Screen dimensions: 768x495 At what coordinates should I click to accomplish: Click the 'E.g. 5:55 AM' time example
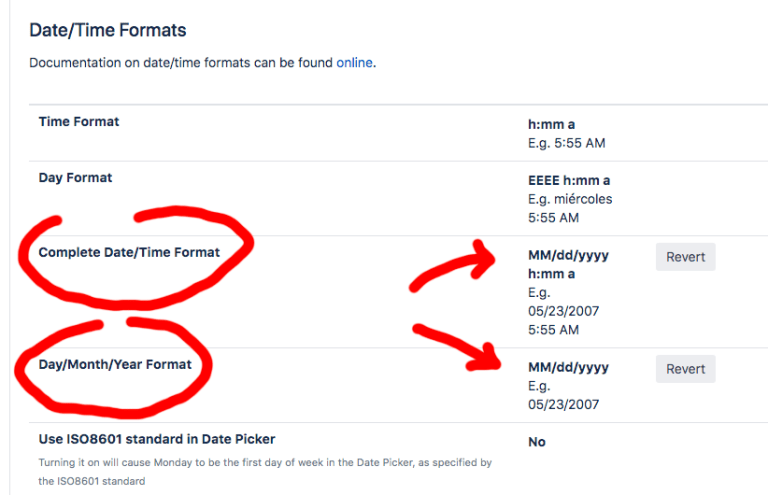(x=566, y=143)
